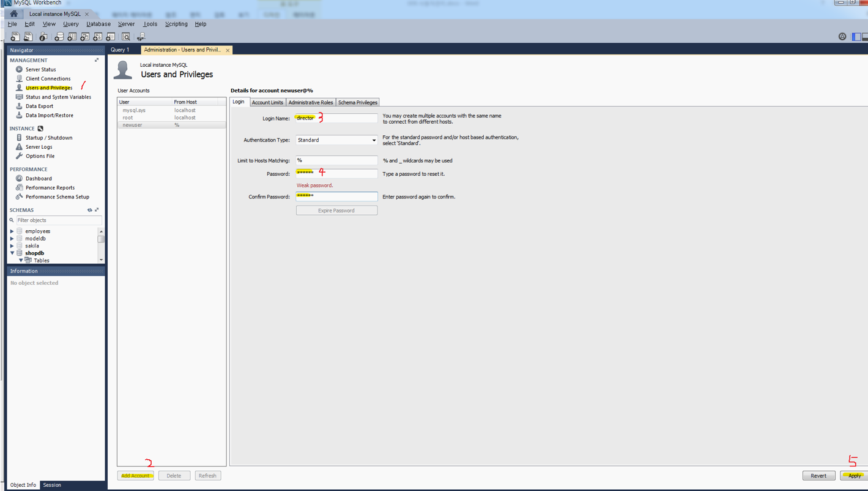The width and height of the screenshot is (868, 491).
Task: Toggle the sidebar panel visibility icon
Action: coord(857,37)
